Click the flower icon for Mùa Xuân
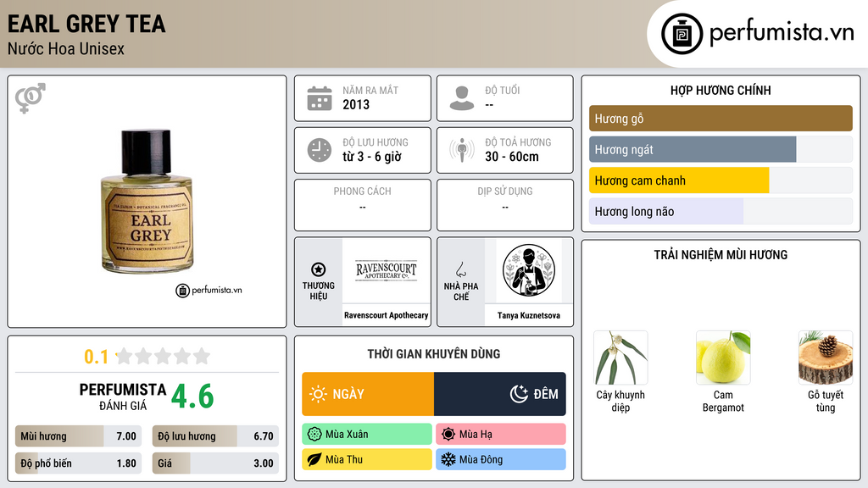 click(314, 435)
